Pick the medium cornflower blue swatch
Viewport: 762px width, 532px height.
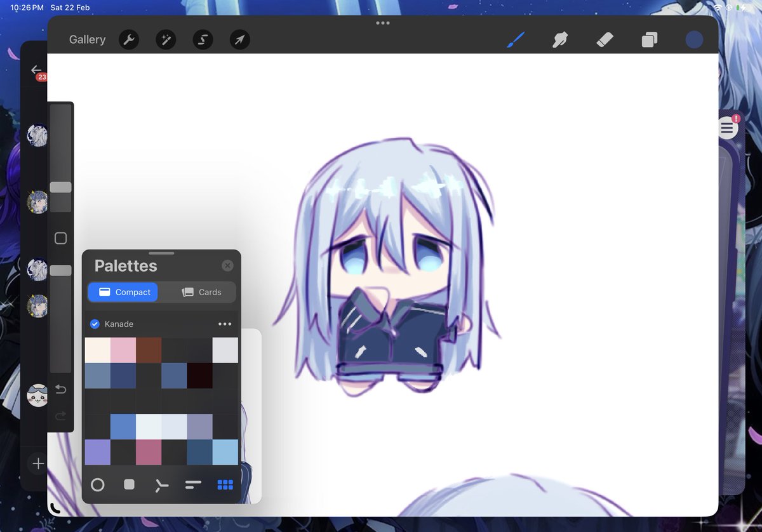tap(123, 427)
